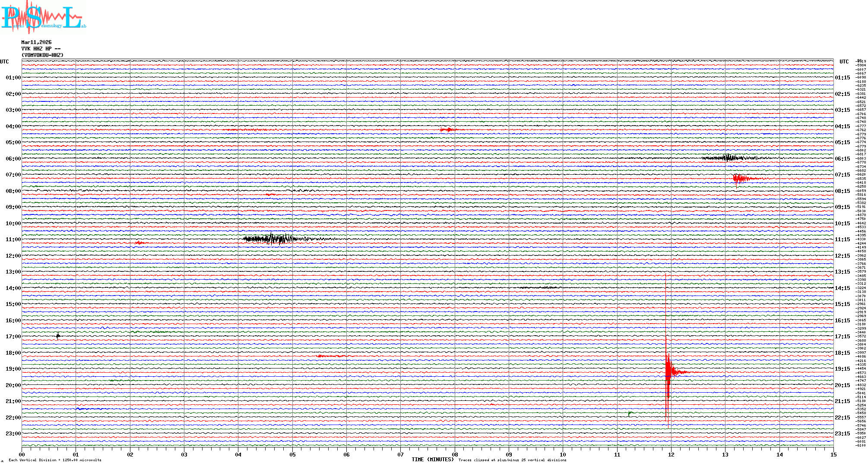Click the minute 05 tick label on bottom axis

(x=292, y=454)
